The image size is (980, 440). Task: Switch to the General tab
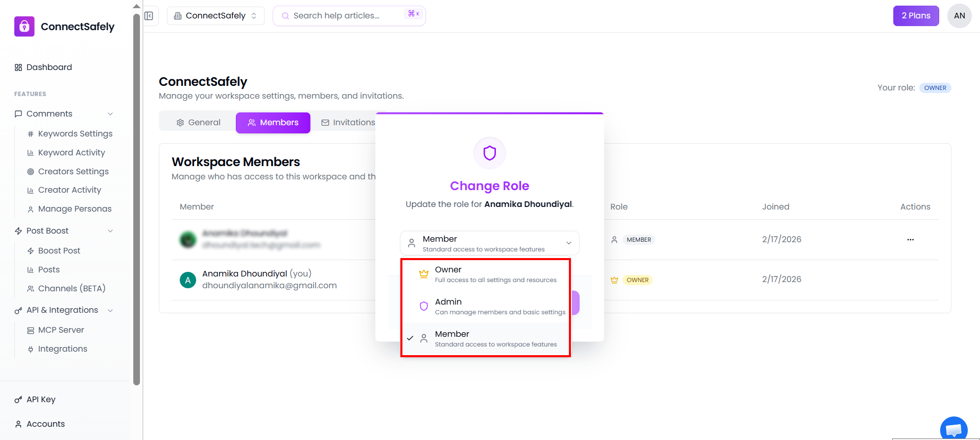click(198, 123)
